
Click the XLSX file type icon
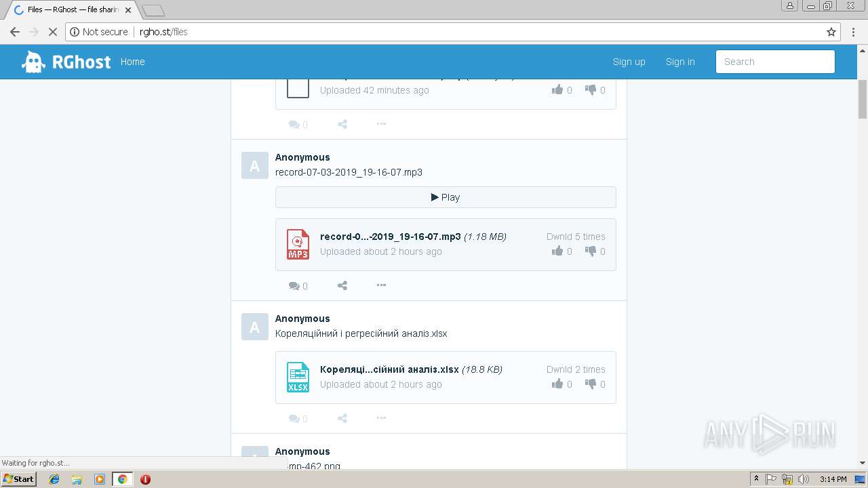(298, 378)
